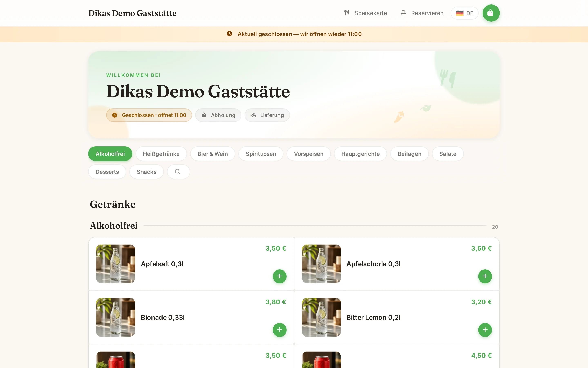Screen dimensions: 588x368
Task: Switch to the Salate category
Action: tap(448, 154)
